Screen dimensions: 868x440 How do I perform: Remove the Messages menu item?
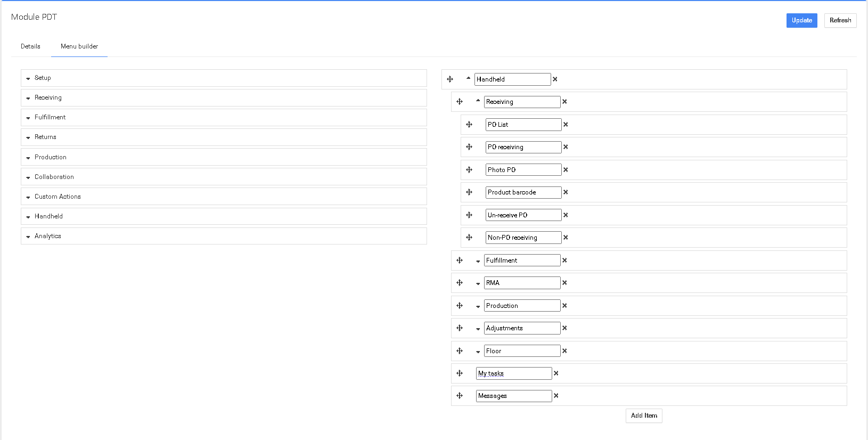556,396
